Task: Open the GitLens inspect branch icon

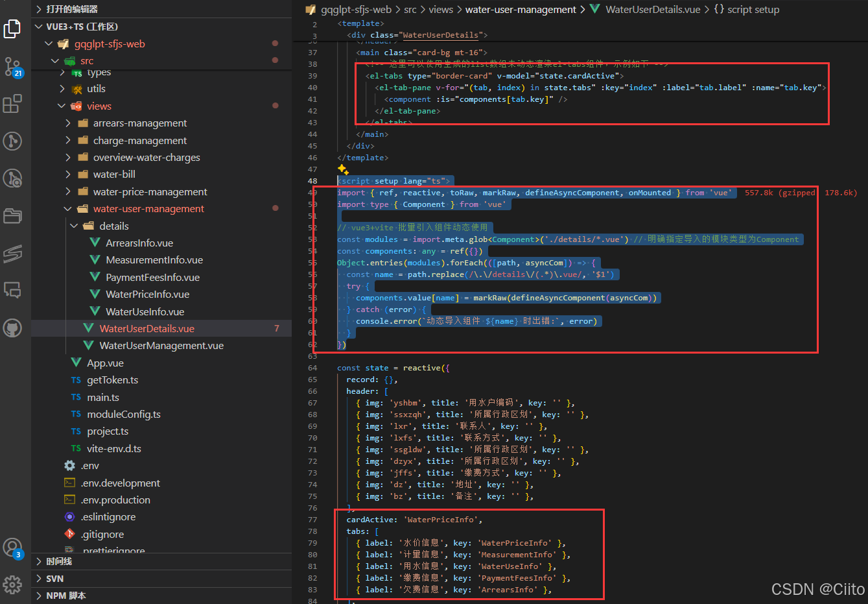Action: (12, 178)
